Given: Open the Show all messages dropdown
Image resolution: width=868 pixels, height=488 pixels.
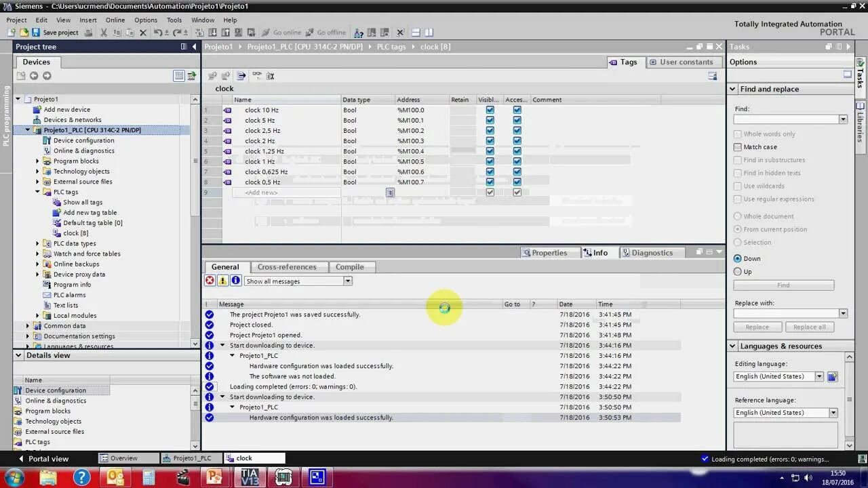Looking at the screenshot, I should coord(348,281).
